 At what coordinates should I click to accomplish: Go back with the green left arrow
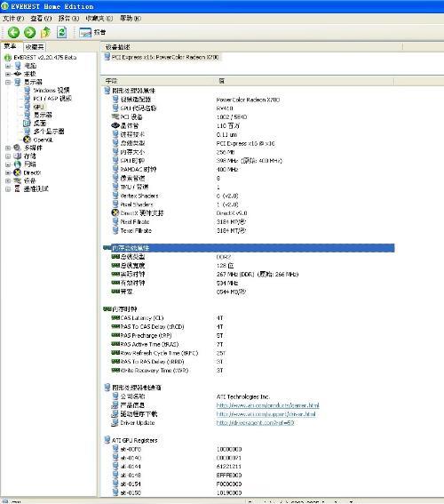(x=13, y=32)
